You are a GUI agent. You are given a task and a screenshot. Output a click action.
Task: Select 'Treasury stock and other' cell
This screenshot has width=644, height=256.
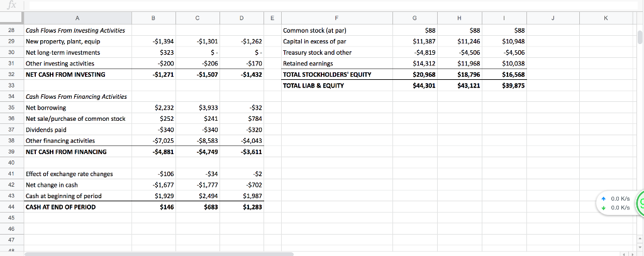click(336, 53)
